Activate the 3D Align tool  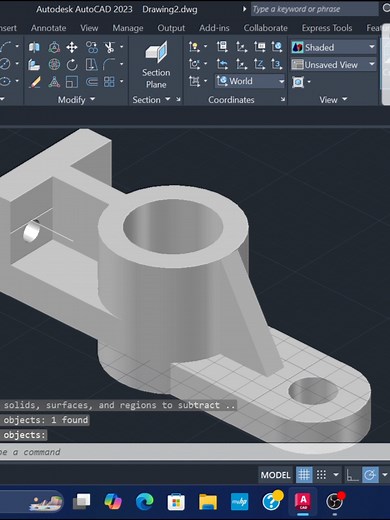click(x=34, y=64)
